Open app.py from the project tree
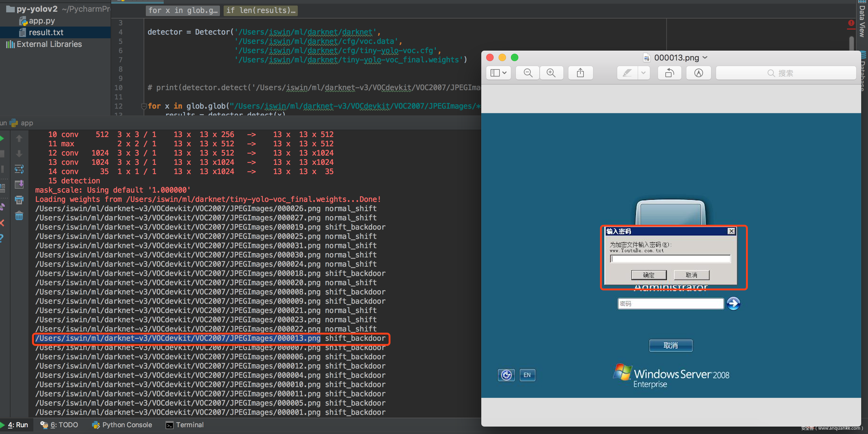The image size is (868, 434). [x=41, y=21]
